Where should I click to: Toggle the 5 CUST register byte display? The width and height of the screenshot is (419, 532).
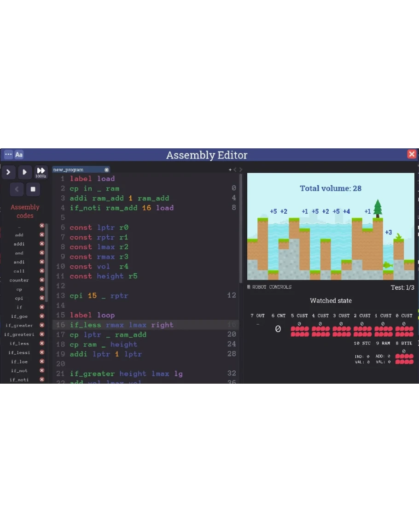click(x=299, y=332)
